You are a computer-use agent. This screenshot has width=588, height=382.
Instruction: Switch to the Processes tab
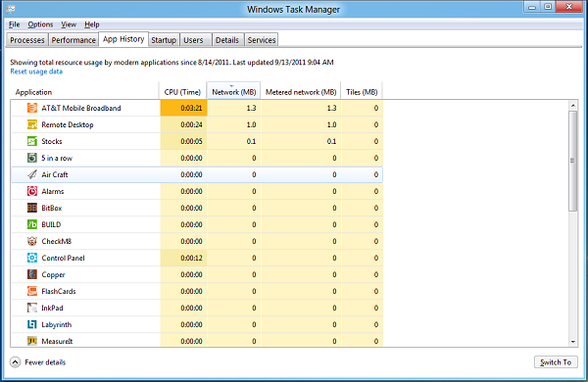click(27, 40)
